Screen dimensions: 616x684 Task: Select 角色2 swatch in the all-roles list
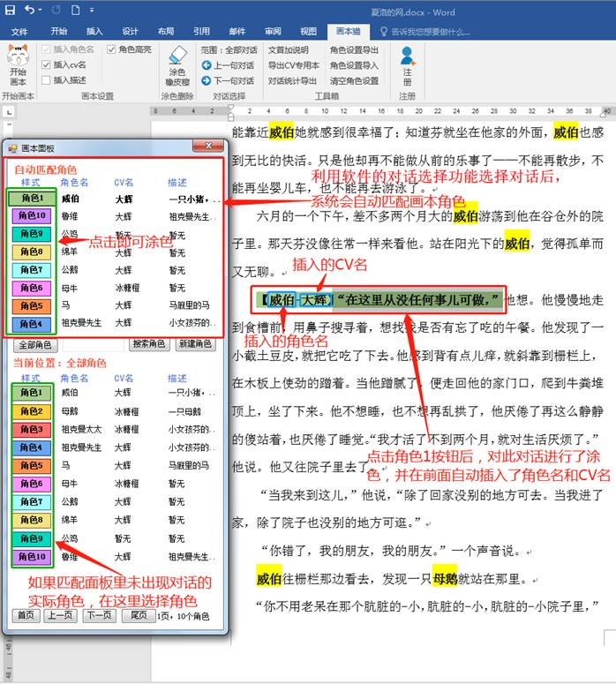[32, 411]
